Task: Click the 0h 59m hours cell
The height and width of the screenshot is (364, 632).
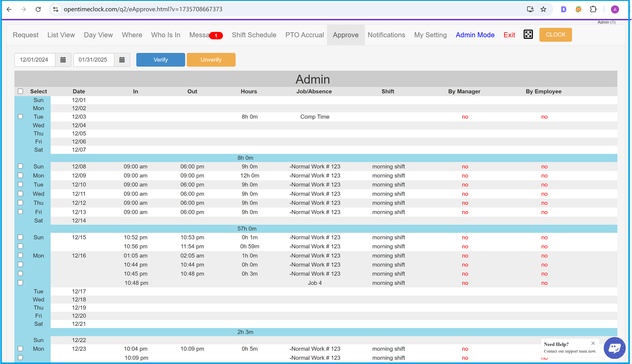Action: click(x=249, y=246)
